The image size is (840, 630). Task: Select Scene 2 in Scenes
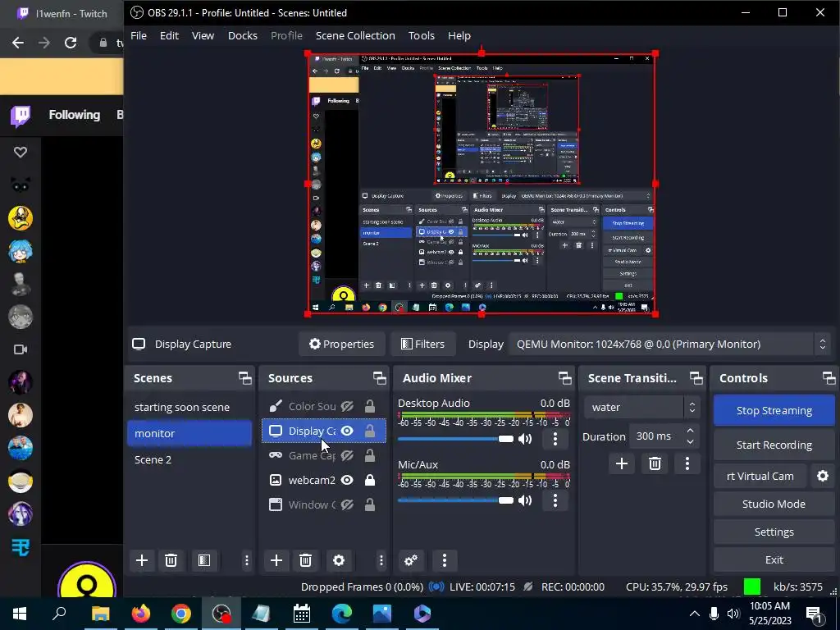pos(189,459)
